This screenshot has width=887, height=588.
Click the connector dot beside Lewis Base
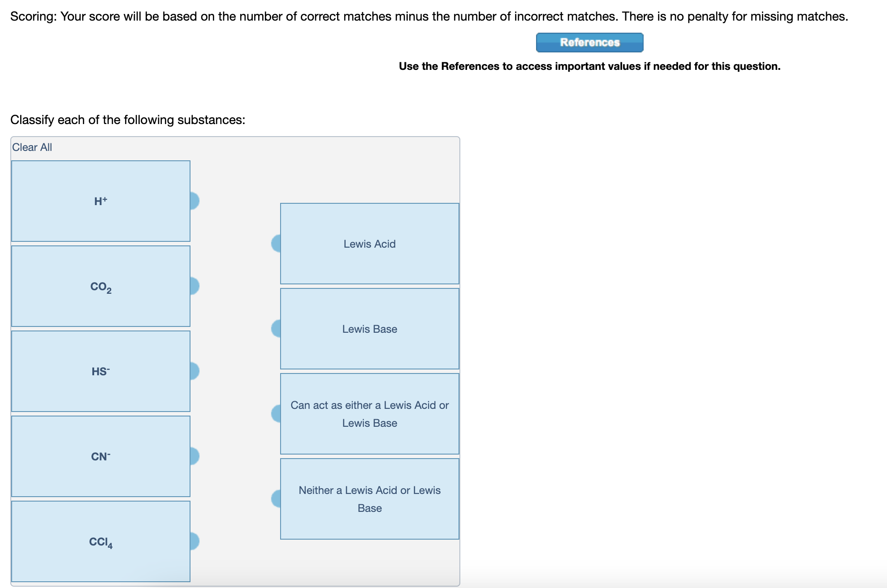(x=275, y=329)
